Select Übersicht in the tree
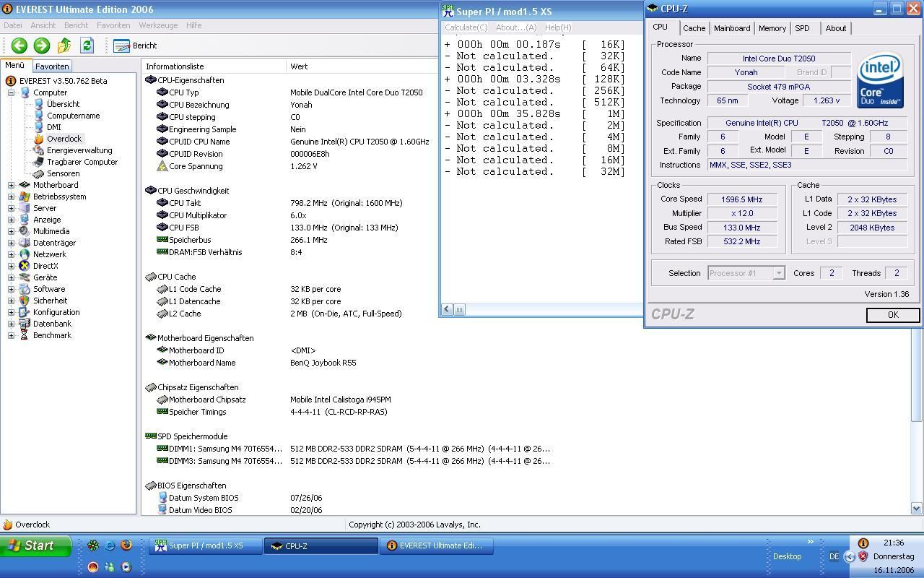The width and height of the screenshot is (924, 578). 63,104
